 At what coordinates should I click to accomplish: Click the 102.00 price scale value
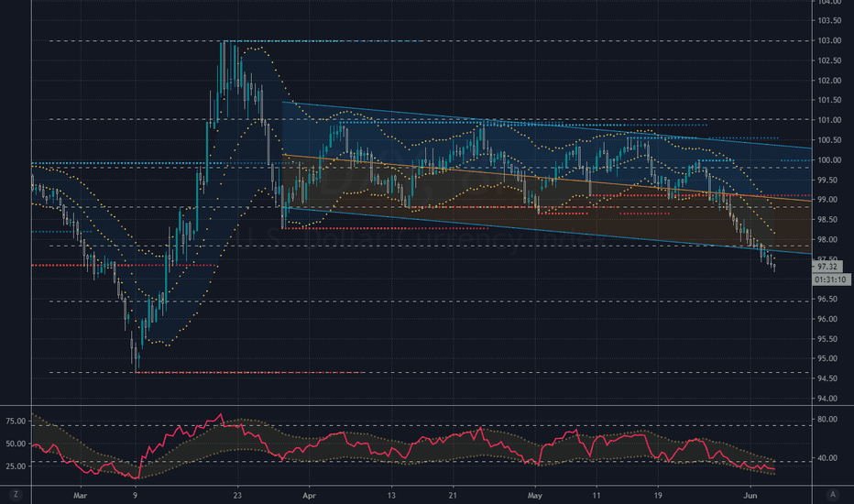[829, 81]
